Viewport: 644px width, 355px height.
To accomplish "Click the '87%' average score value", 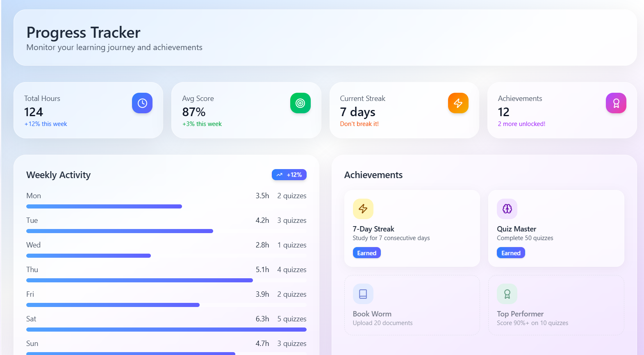I will (194, 112).
